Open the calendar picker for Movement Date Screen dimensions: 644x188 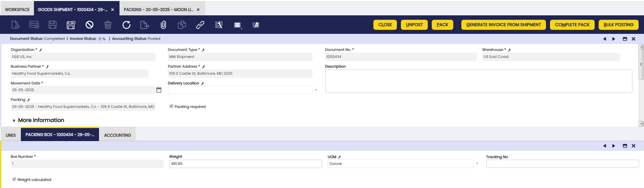click(159, 90)
